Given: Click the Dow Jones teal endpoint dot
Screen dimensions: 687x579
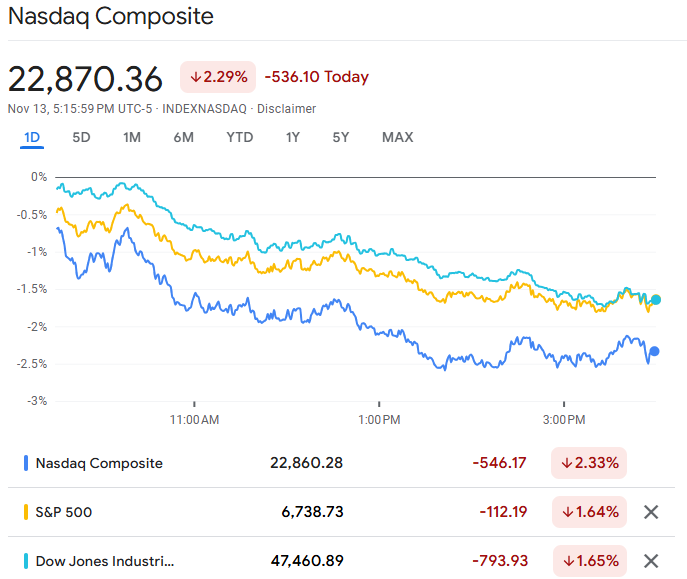Looking at the screenshot, I should (x=656, y=299).
